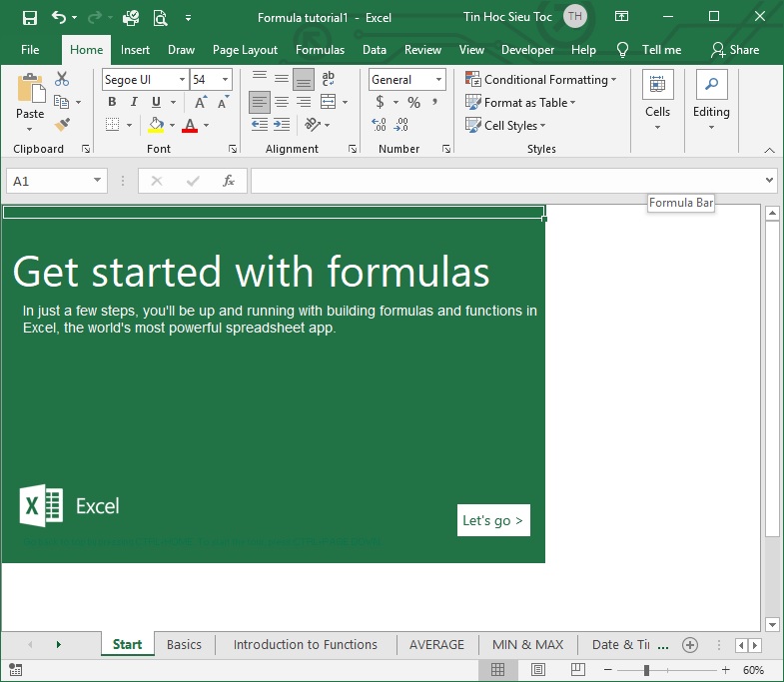Switch to the MIN & MAX sheet tab

coord(528,644)
